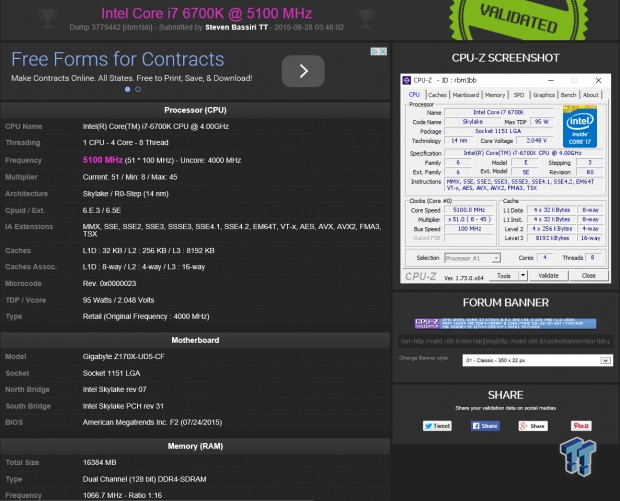Image resolution: width=620 pixels, height=501 pixels.
Task: Open the Free Forms for Contracts ad headline
Action: click(117, 59)
